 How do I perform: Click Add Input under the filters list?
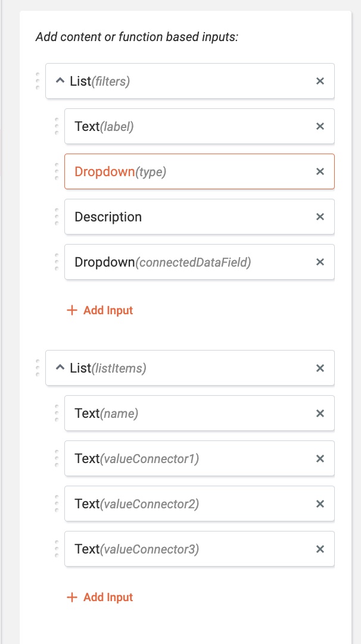[99, 310]
